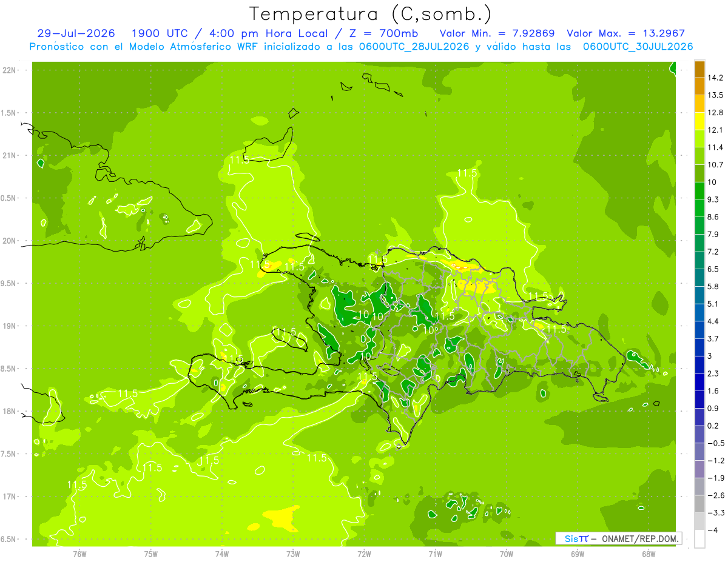Click the '-0.5' colorbar value
Screen dimensions: 728x562
(716, 443)
